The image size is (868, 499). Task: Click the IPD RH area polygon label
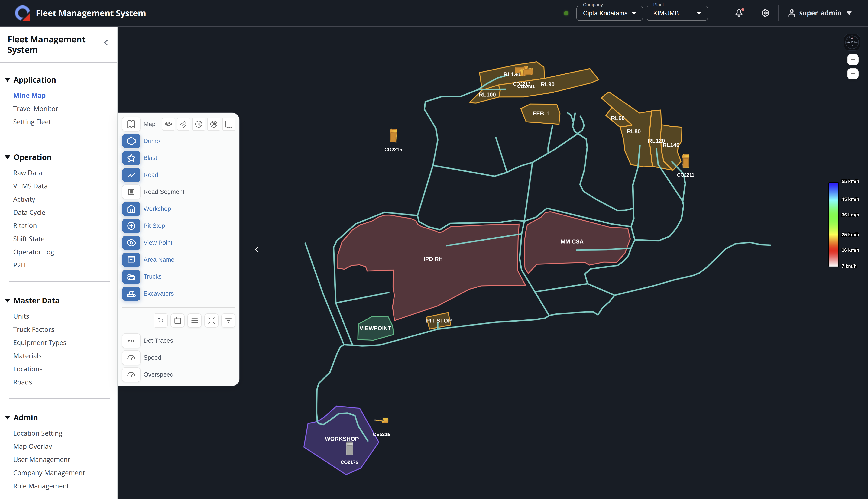click(x=433, y=259)
